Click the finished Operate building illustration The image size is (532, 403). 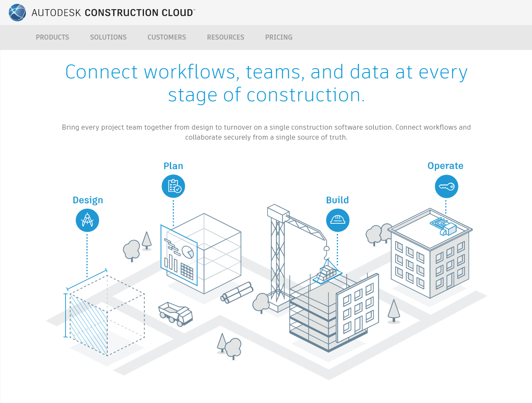coord(430,253)
